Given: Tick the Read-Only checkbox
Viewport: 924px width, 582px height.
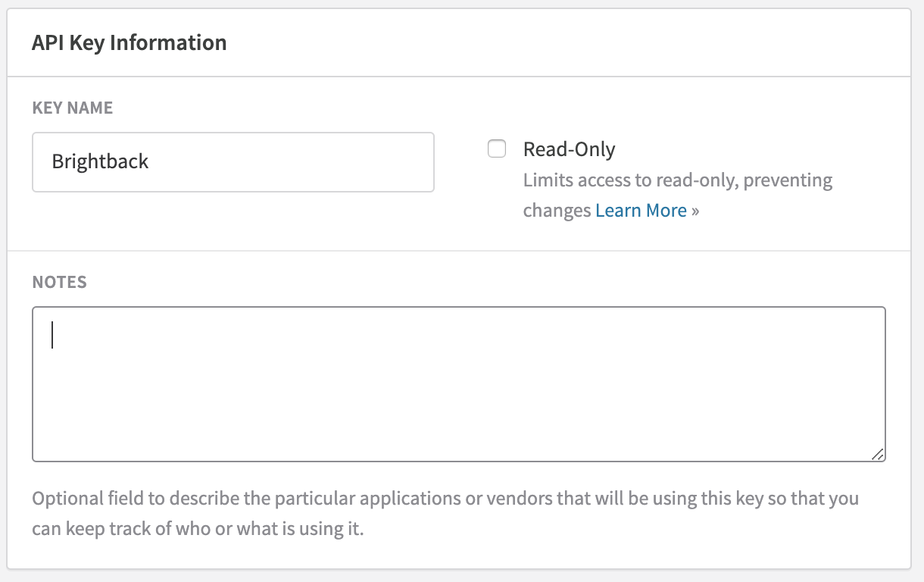Looking at the screenshot, I should point(497,149).
